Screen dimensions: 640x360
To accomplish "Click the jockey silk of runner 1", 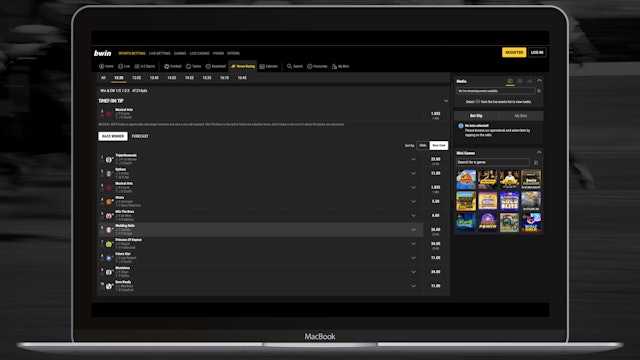I will (x=109, y=160).
